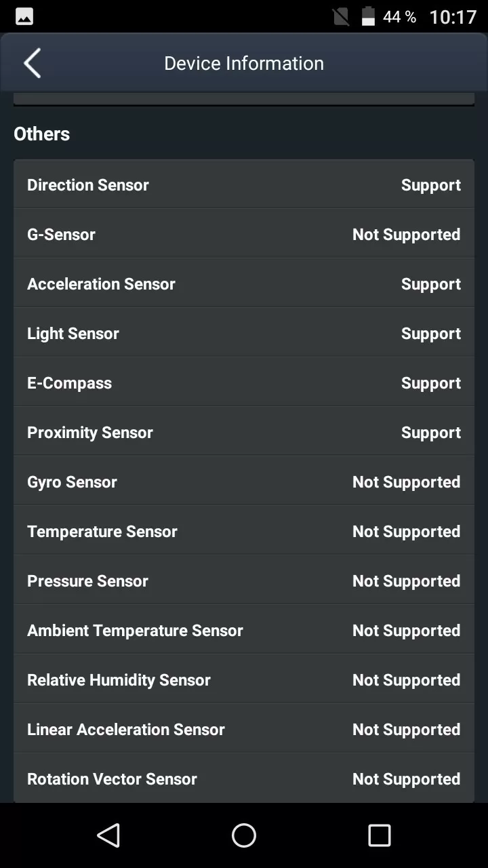The height and width of the screenshot is (868, 488).
Task: Tap the Temperature Sensor row
Action: [x=244, y=532]
